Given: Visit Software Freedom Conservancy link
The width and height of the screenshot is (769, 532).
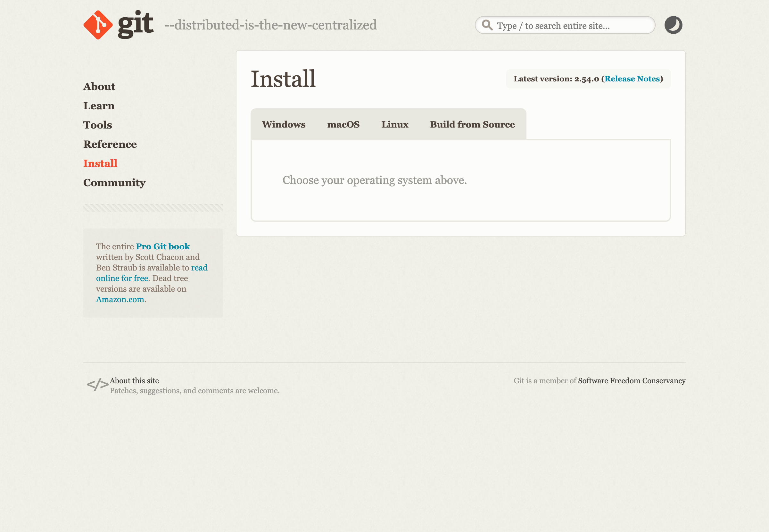Looking at the screenshot, I should pyautogui.click(x=632, y=381).
